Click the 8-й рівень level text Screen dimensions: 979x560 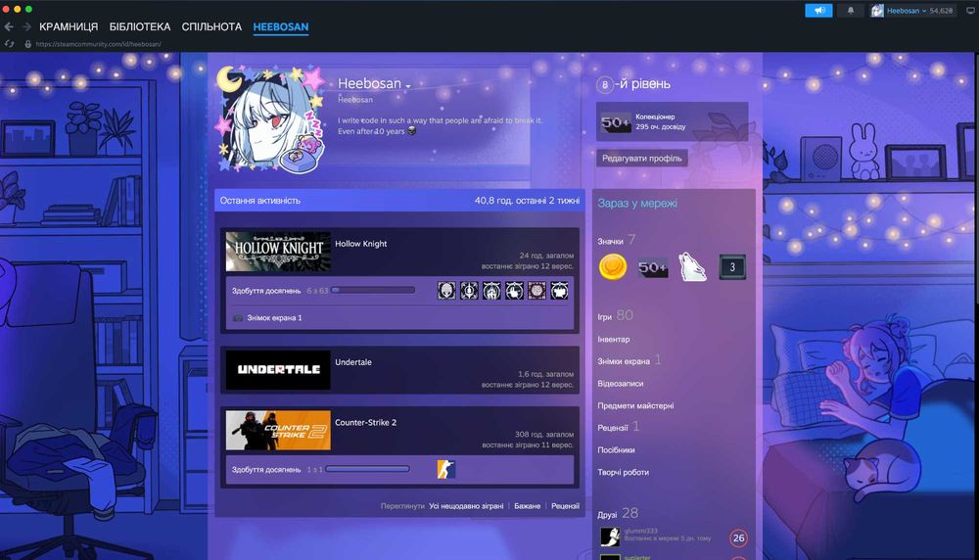coord(642,83)
